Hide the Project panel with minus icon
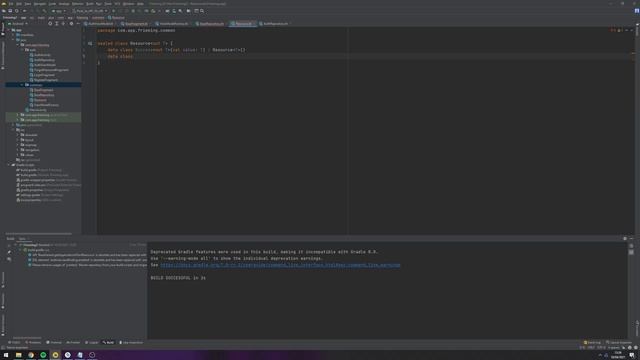The image size is (640, 360). [78, 24]
